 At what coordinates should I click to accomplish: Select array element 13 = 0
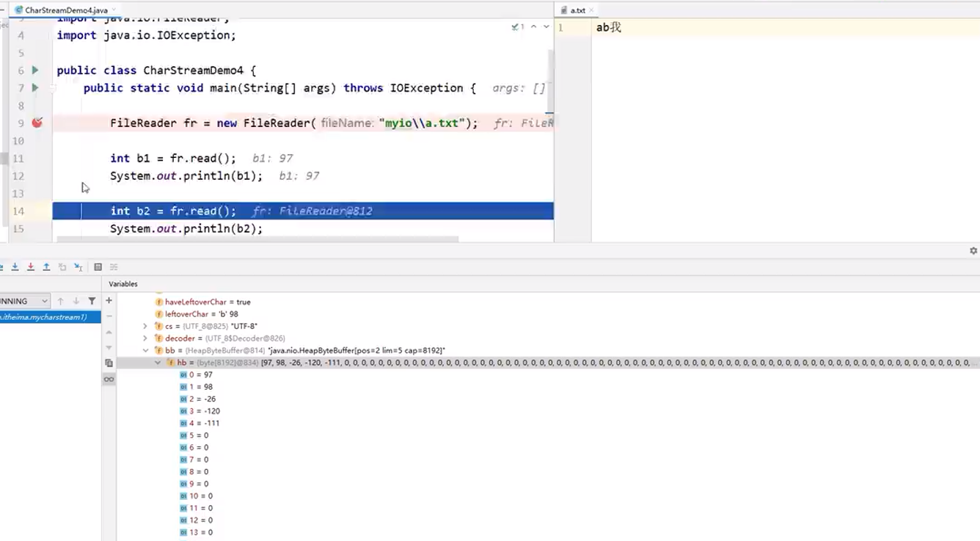[x=196, y=532]
